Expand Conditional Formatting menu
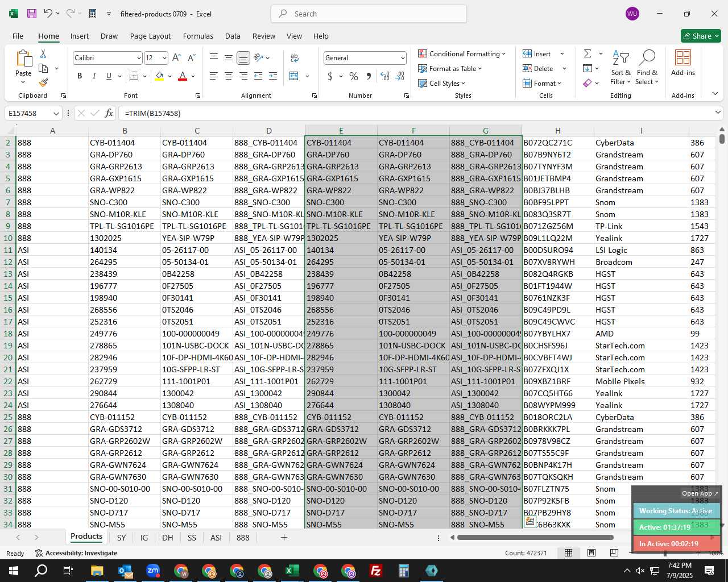 point(462,53)
